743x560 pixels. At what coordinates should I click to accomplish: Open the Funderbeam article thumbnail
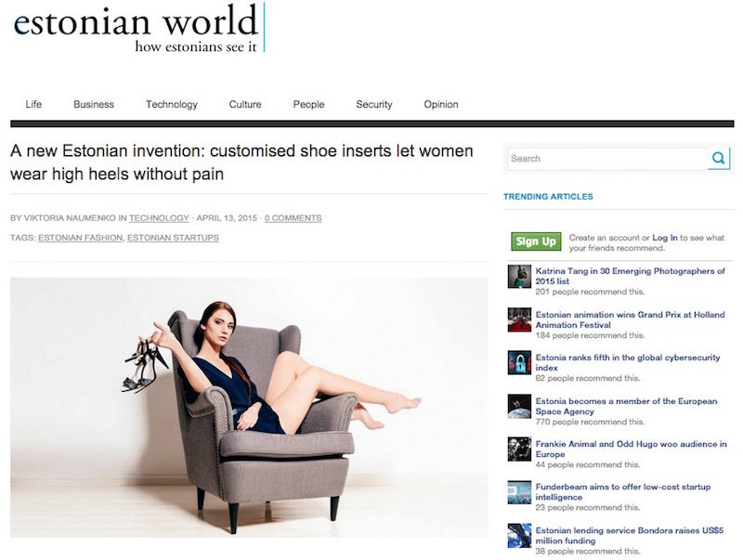[519, 492]
